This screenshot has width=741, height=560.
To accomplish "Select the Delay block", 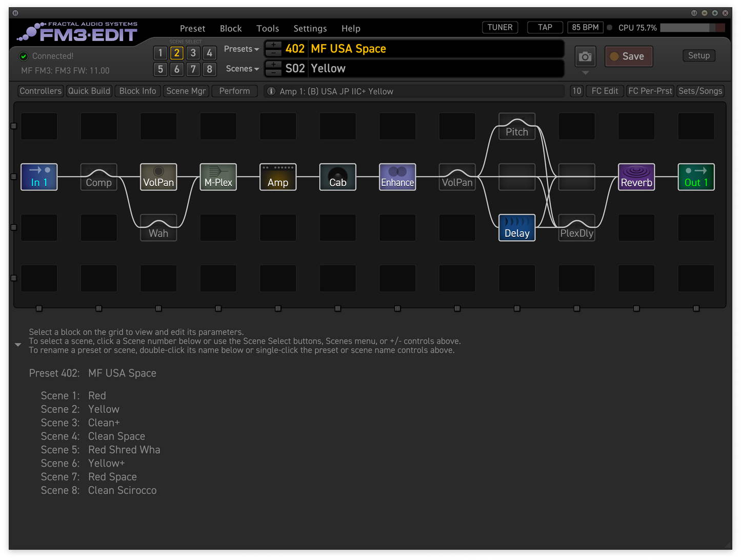I will [516, 227].
